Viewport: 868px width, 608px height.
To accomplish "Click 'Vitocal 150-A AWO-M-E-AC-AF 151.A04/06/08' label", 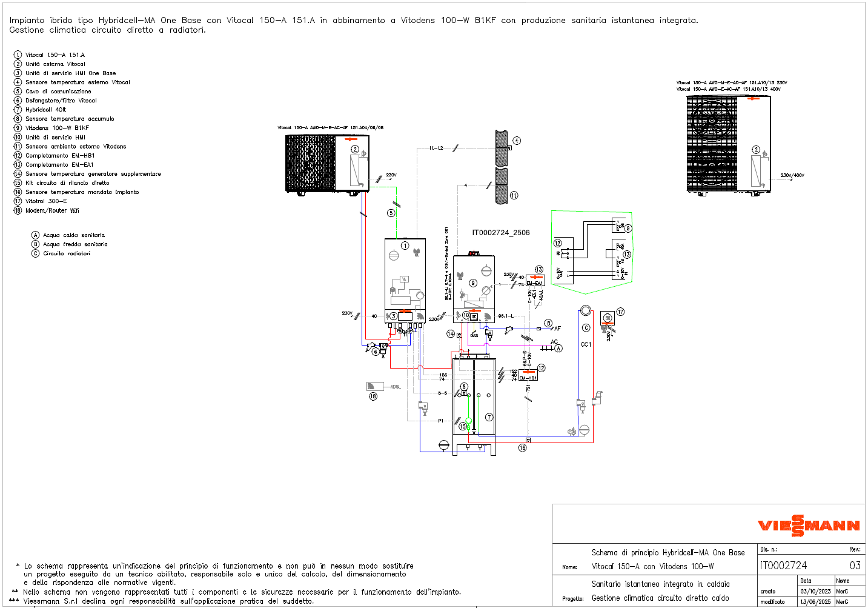I will [x=330, y=128].
